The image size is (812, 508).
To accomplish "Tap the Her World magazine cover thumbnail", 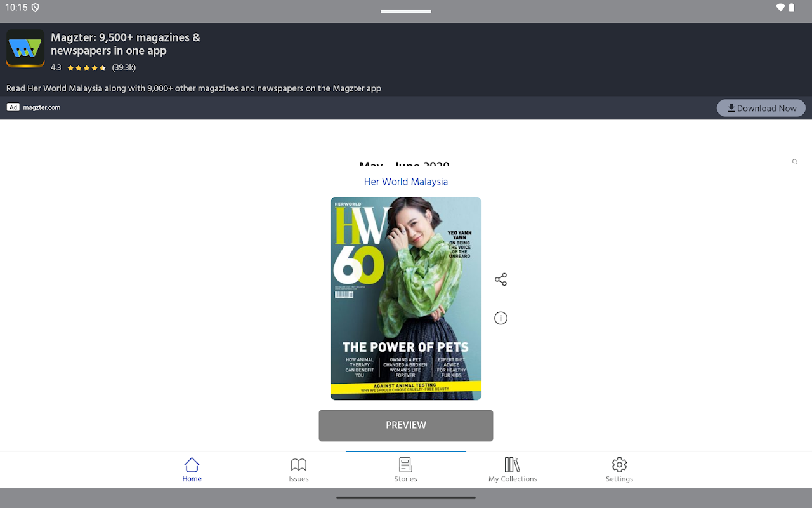I will [x=406, y=298].
